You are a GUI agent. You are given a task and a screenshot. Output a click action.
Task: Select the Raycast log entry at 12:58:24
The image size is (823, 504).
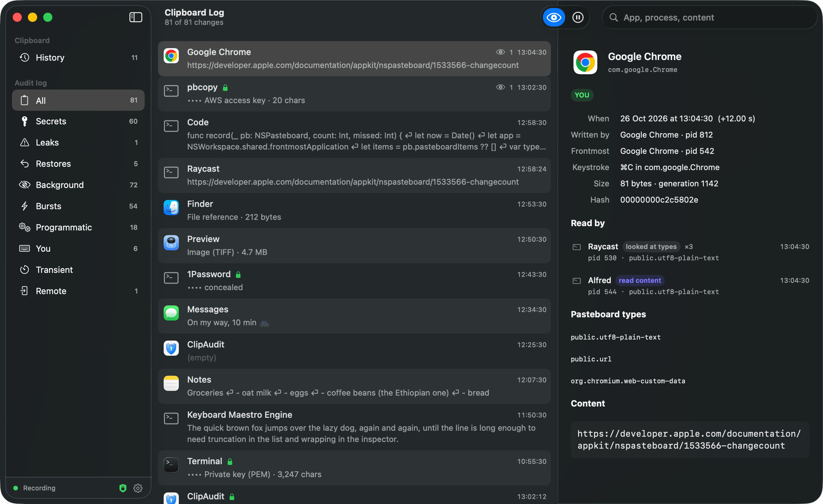(x=354, y=175)
